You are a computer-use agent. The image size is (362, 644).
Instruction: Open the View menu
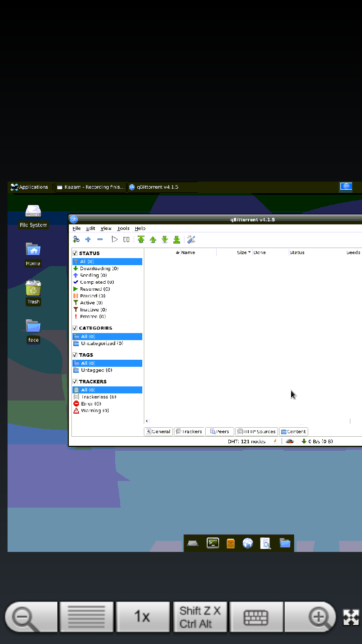(x=106, y=228)
